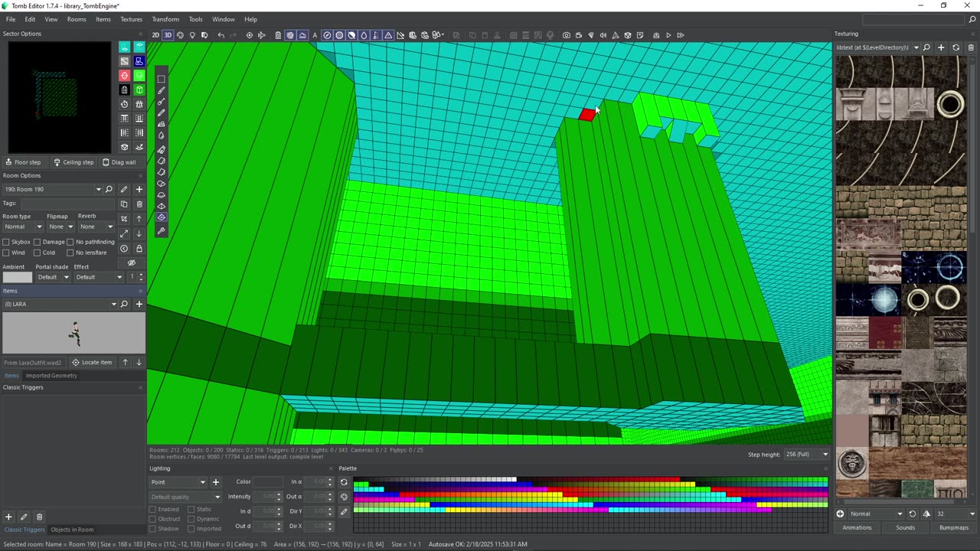The width and height of the screenshot is (980, 551).
Task: Open the Room type dropdown
Action: pyautogui.click(x=23, y=227)
